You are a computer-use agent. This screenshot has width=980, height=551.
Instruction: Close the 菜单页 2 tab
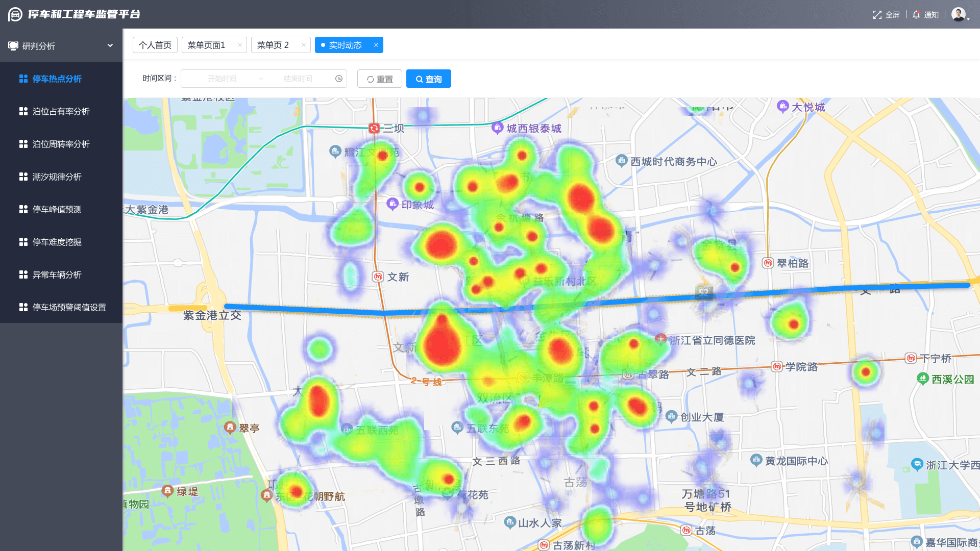[x=304, y=45]
